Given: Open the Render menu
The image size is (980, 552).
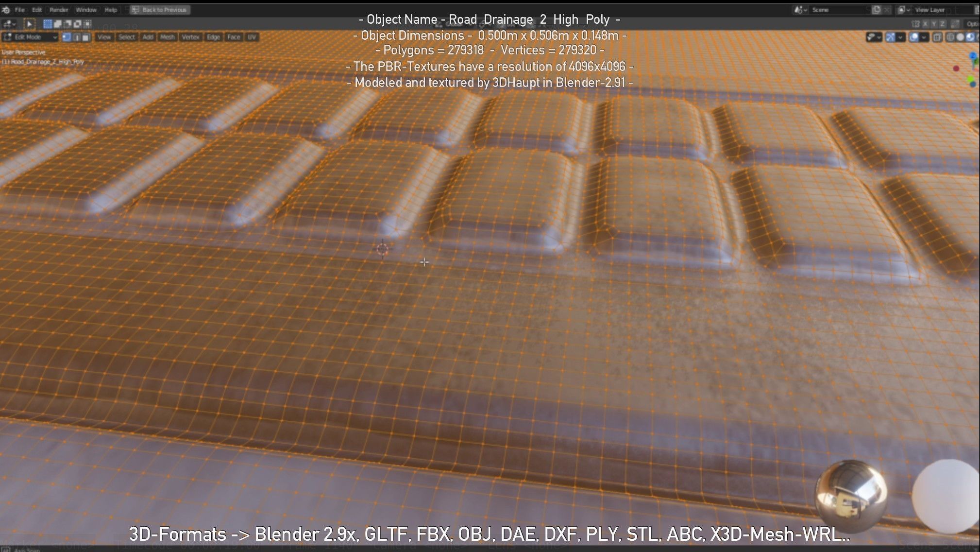Looking at the screenshot, I should click(59, 10).
